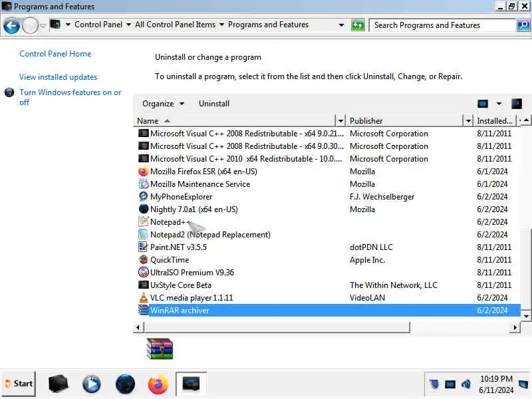Select Mozilla Firefox ESR icon
532x399 pixels.
[x=144, y=172]
